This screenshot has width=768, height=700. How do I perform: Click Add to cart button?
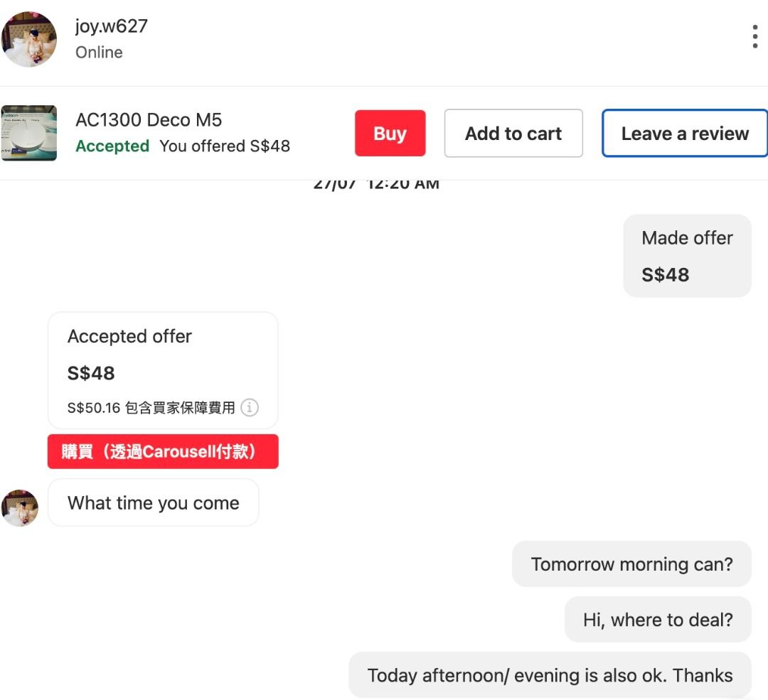point(513,133)
